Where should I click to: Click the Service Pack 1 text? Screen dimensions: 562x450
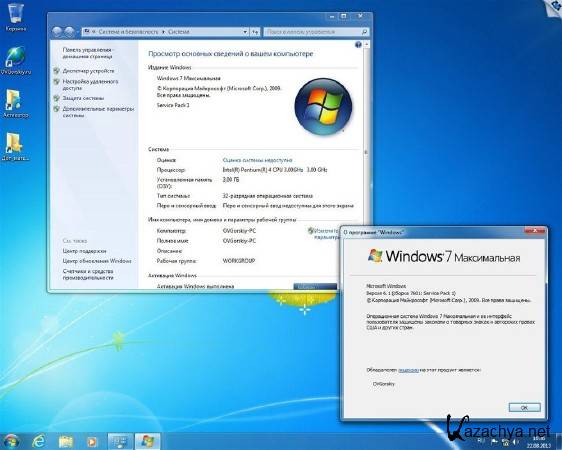[x=173, y=105]
